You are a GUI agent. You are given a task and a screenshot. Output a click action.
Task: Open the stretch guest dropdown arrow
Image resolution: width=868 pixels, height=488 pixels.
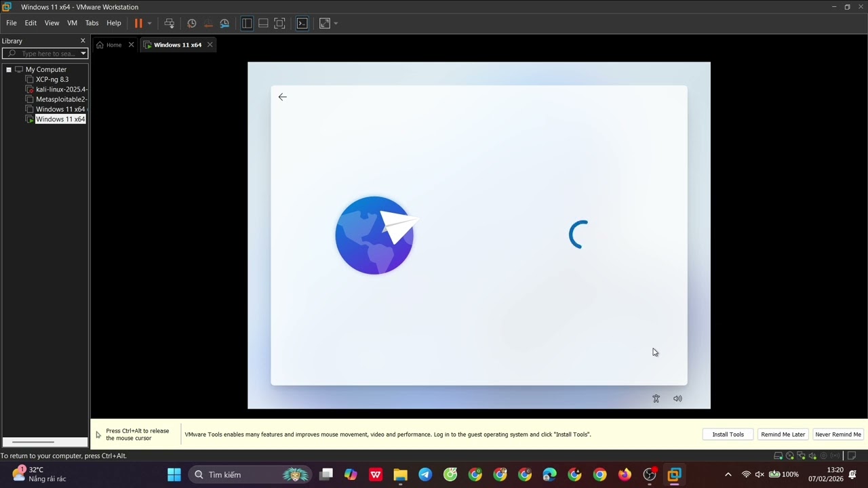tap(336, 23)
